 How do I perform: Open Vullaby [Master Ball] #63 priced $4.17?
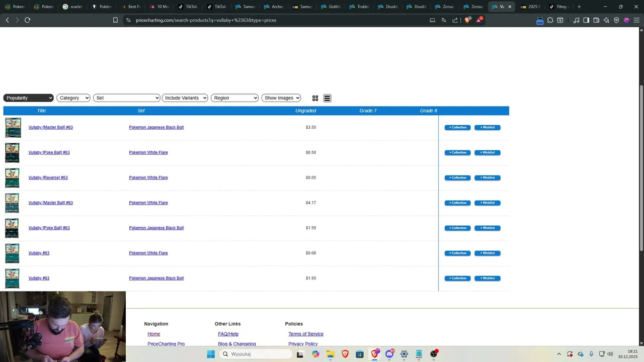(50, 203)
